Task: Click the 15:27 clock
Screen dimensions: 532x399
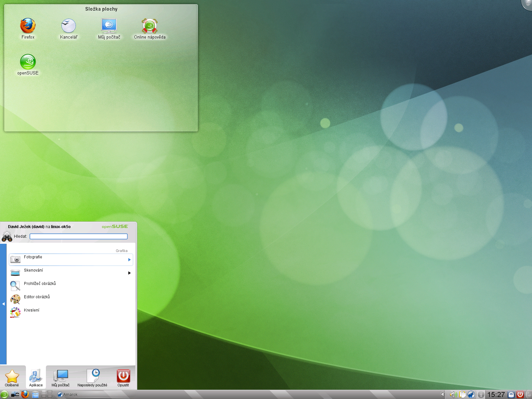Action: click(496, 395)
